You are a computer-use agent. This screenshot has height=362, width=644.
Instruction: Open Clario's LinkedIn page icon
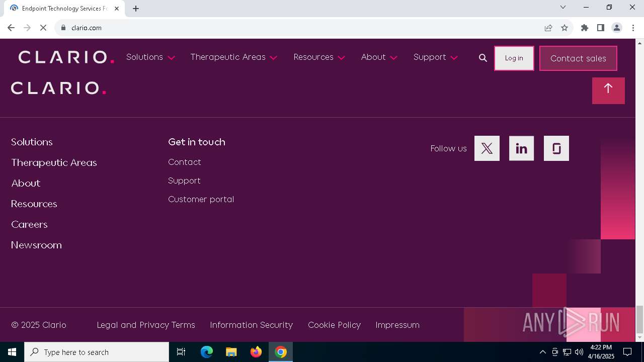coord(521,148)
